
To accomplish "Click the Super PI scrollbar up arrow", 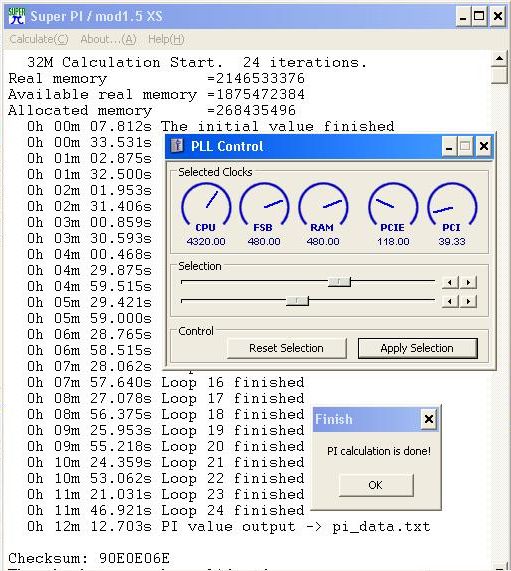I will pos(499,58).
